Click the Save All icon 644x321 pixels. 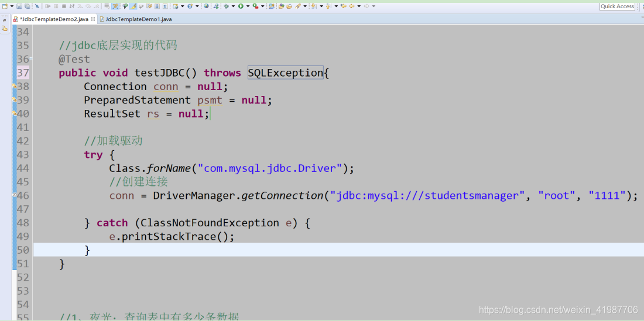[x=27, y=6]
